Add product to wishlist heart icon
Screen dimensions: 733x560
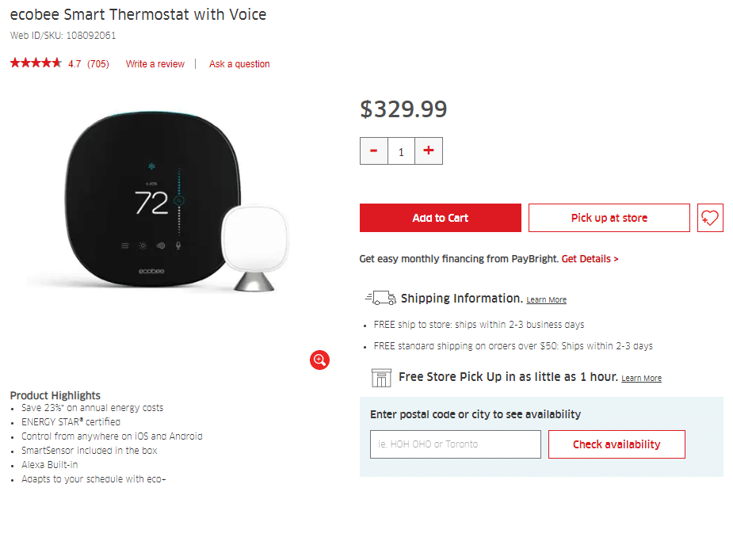710,218
